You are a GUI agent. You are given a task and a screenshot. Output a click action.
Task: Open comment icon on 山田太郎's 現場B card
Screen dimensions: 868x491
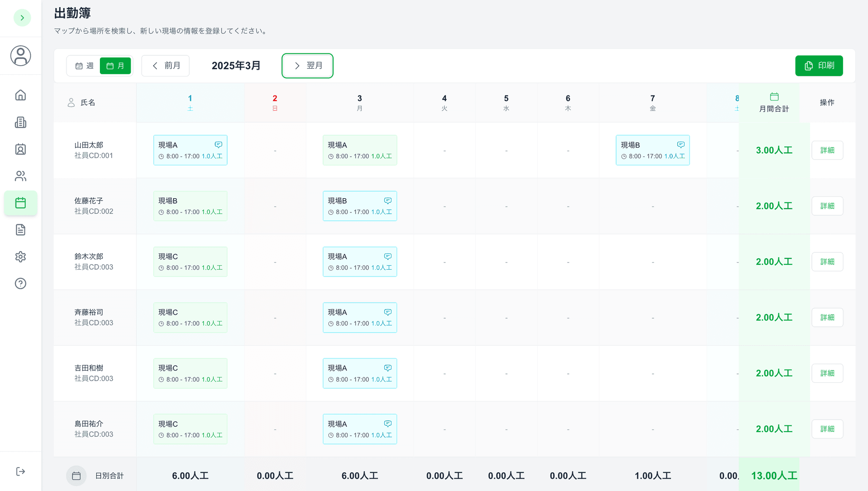tap(680, 145)
